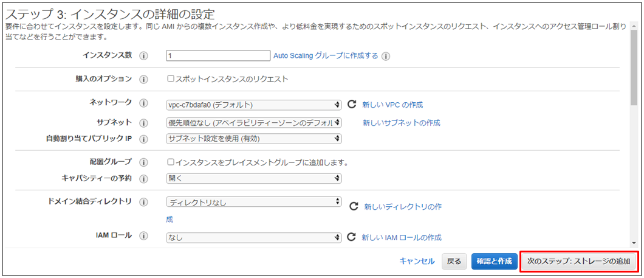Click info icon next to ドメイン結合ディレクトリ
This screenshot has width=644, height=278.
pyautogui.click(x=143, y=202)
